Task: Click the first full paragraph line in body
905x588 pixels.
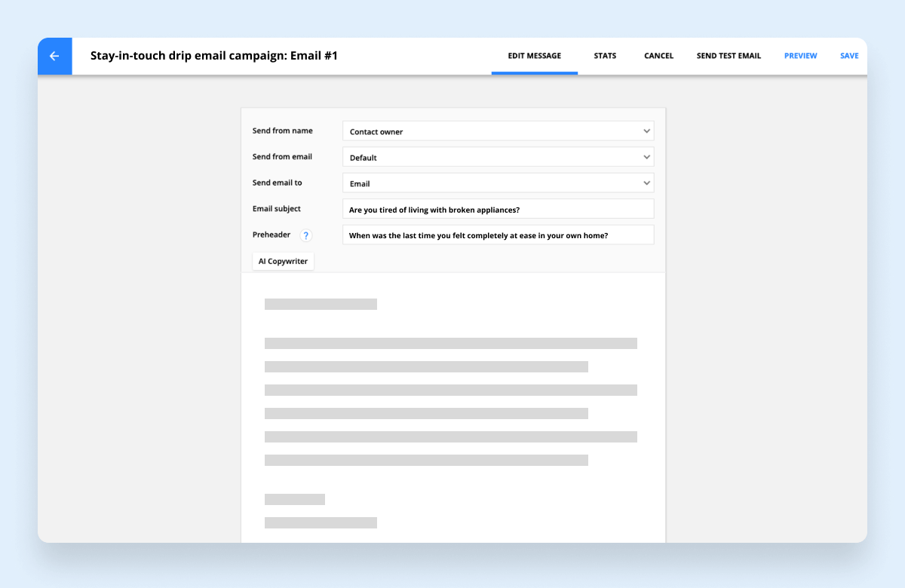Action: pos(450,344)
